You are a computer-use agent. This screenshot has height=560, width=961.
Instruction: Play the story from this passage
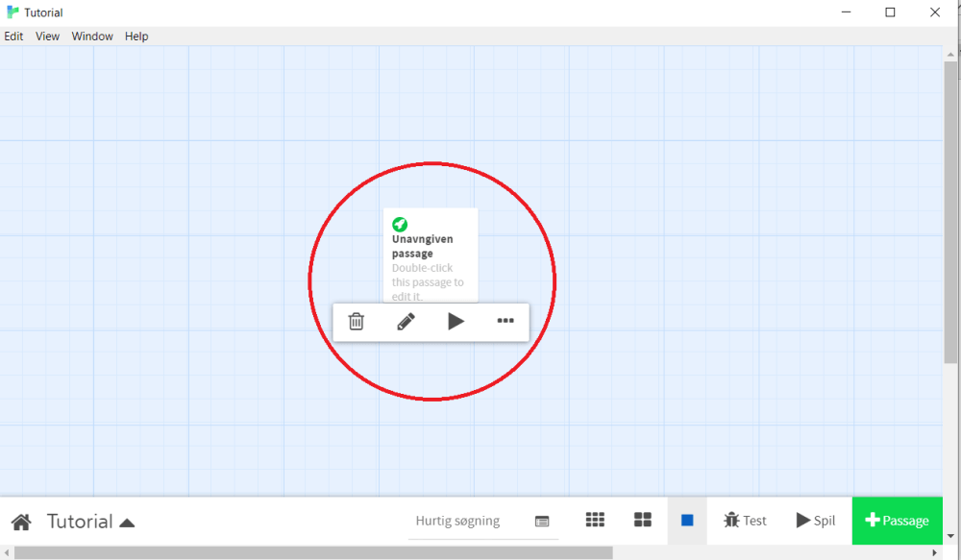[x=456, y=322]
